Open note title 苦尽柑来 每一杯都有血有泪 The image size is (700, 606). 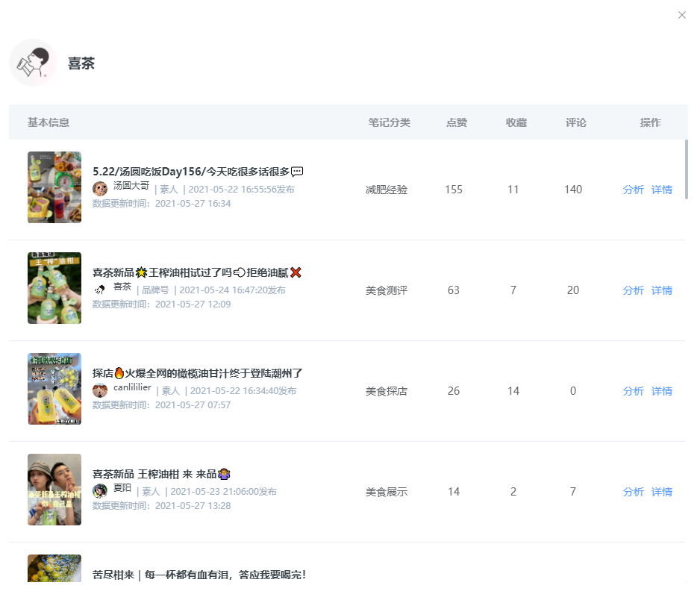[x=199, y=575]
